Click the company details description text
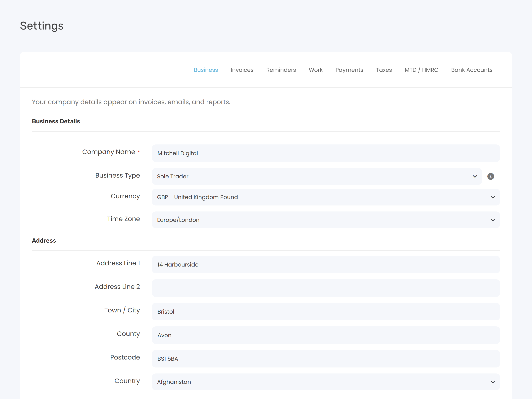The image size is (532, 399). click(131, 102)
